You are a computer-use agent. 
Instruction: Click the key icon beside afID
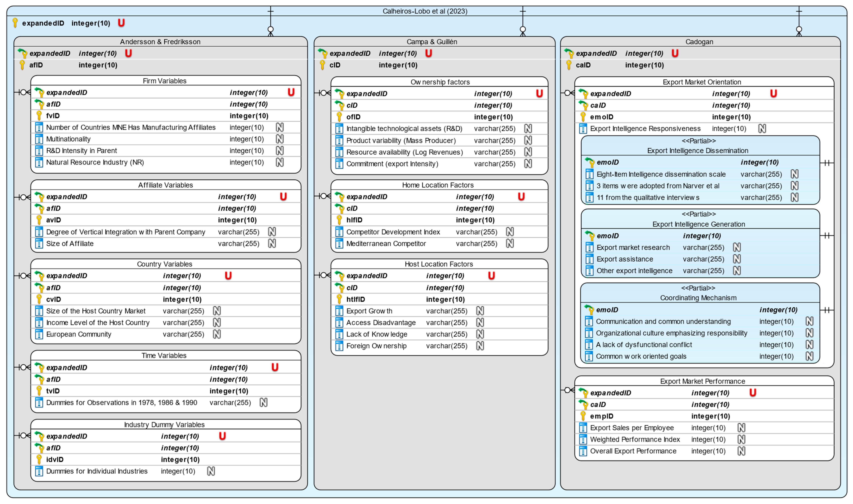22,65
